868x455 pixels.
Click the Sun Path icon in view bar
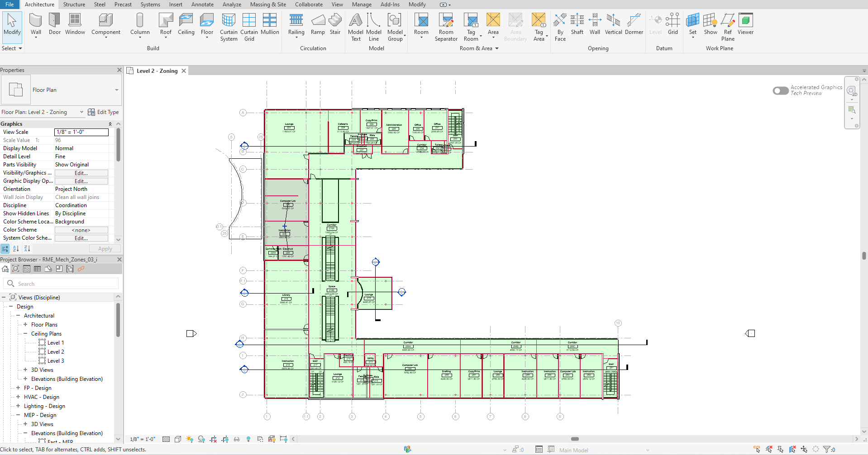pos(190,439)
